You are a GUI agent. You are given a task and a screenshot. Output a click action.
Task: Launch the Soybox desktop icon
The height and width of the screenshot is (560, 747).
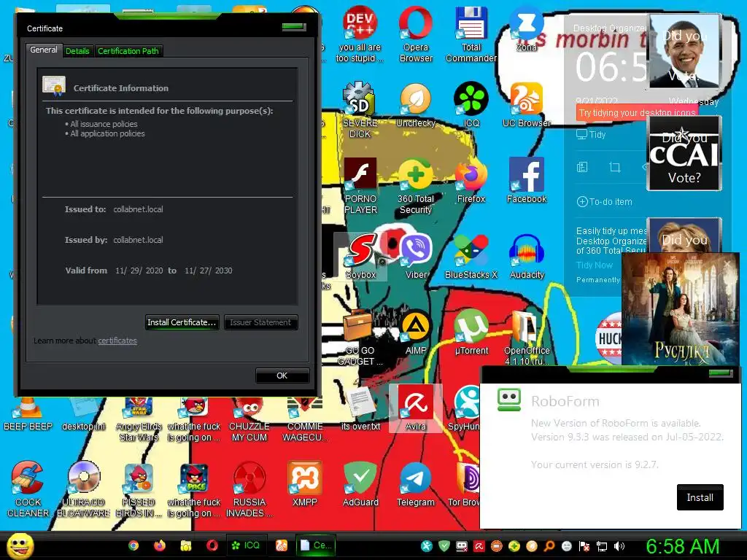pyautogui.click(x=360, y=256)
